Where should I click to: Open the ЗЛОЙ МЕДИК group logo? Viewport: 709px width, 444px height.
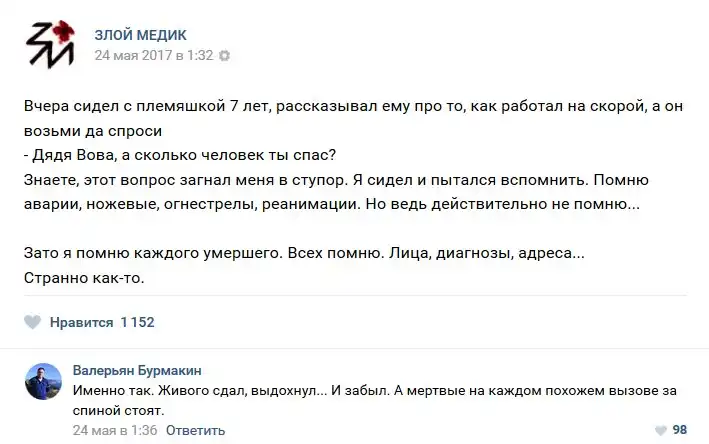pos(48,45)
